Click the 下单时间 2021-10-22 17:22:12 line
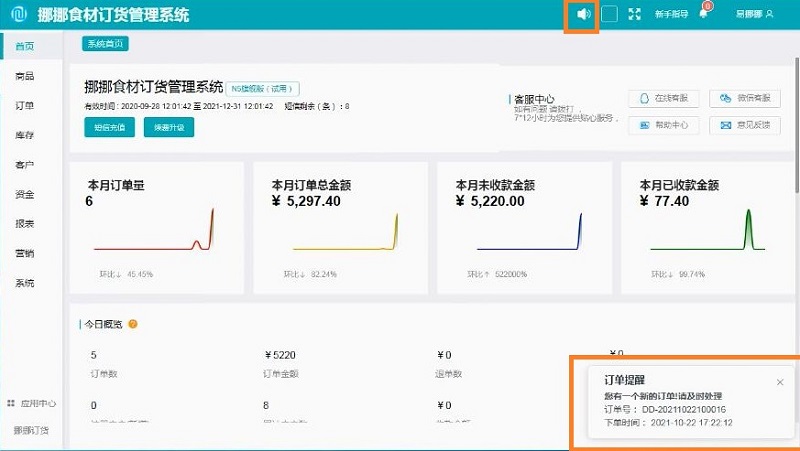Image resolution: width=800 pixels, height=451 pixels. [x=668, y=423]
